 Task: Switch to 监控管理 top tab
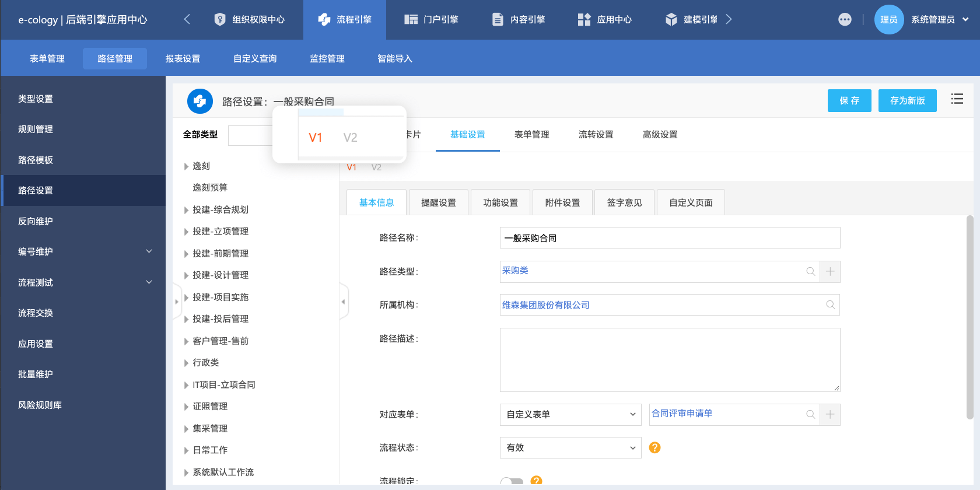click(327, 58)
